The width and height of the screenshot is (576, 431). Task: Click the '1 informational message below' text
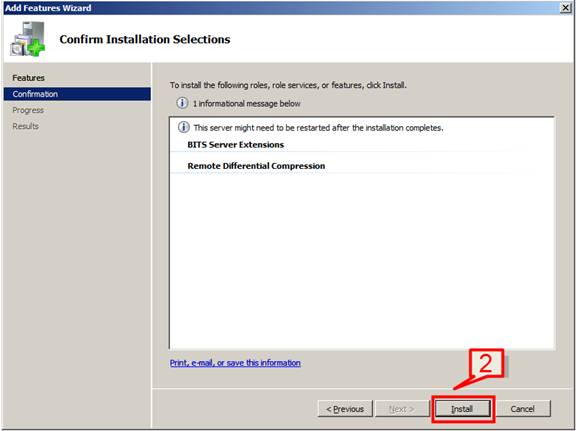(246, 104)
